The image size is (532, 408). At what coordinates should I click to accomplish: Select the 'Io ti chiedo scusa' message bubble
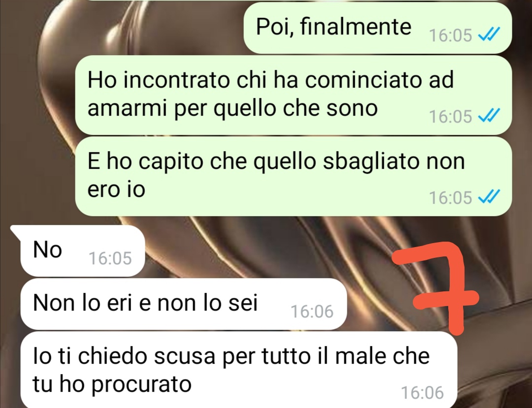click(239, 370)
